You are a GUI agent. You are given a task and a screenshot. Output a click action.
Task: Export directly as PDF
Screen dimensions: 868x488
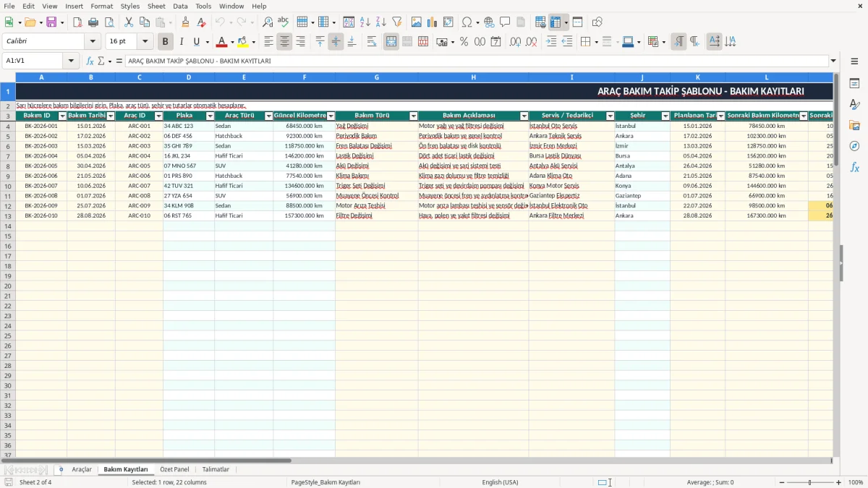77,22
